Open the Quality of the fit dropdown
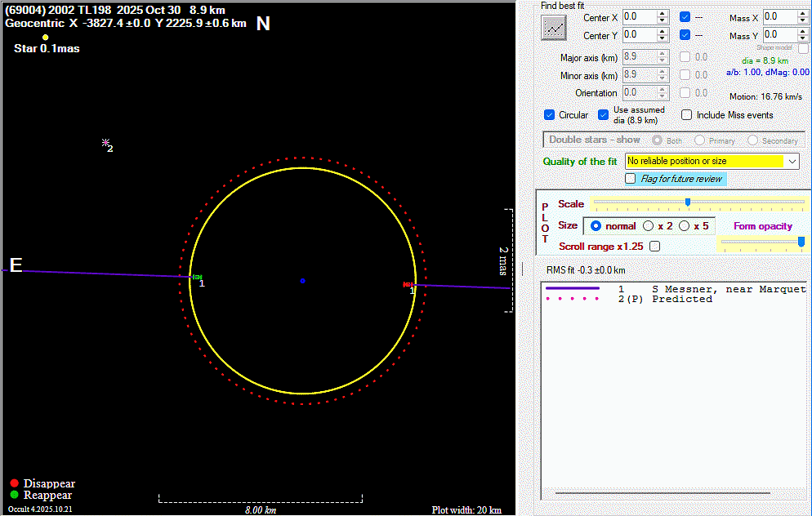812x516 pixels. tap(792, 162)
